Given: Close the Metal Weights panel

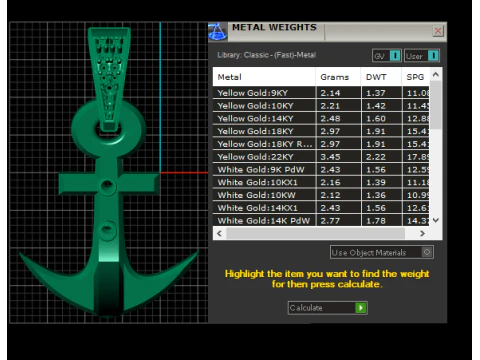Looking at the screenshot, I should [x=438, y=31].
